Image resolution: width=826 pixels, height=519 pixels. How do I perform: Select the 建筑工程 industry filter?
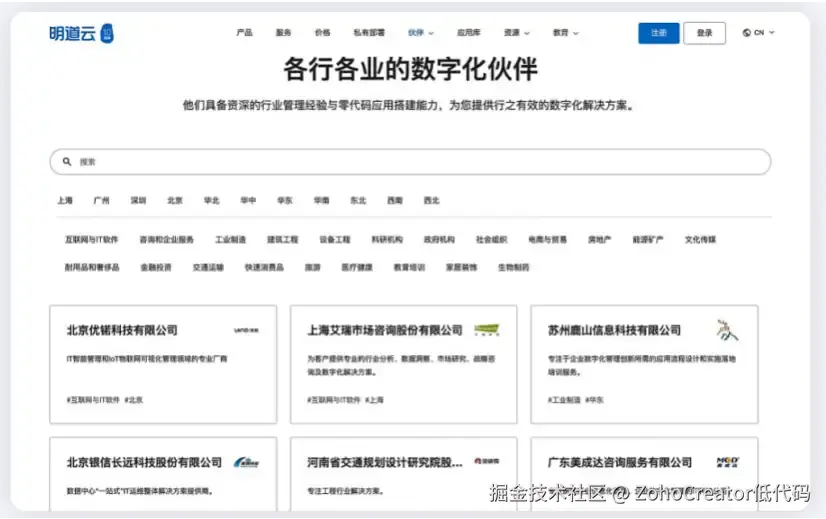[282, 240]
